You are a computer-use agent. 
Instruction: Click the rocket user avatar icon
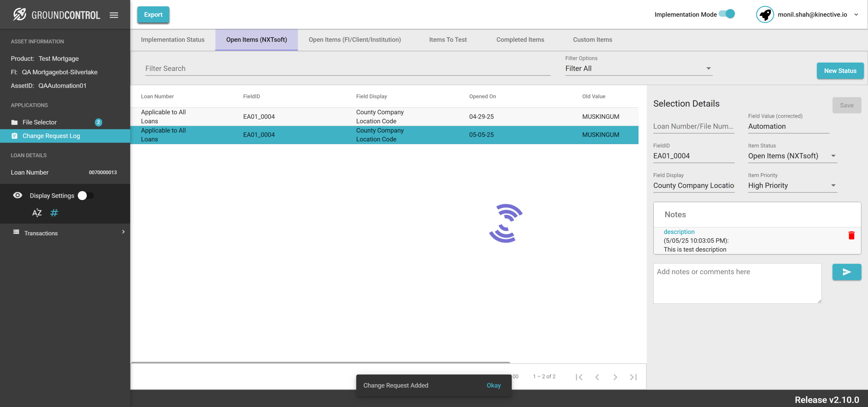(765, 15)
